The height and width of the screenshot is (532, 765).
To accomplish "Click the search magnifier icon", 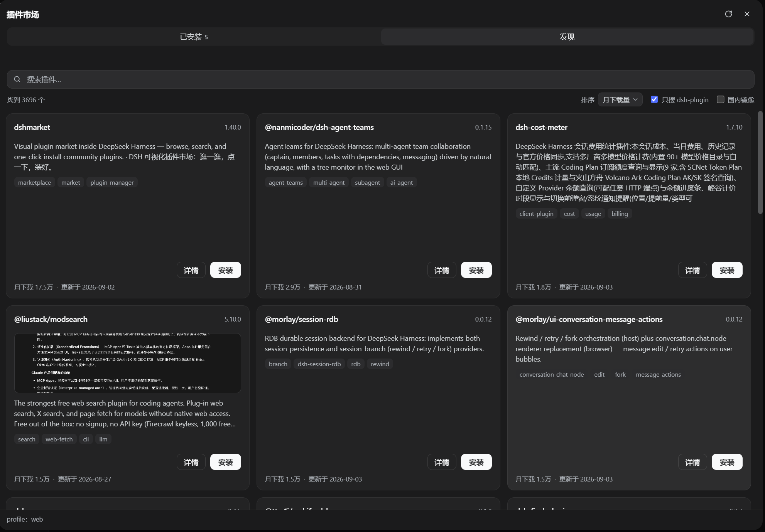I will click(17, 79).
